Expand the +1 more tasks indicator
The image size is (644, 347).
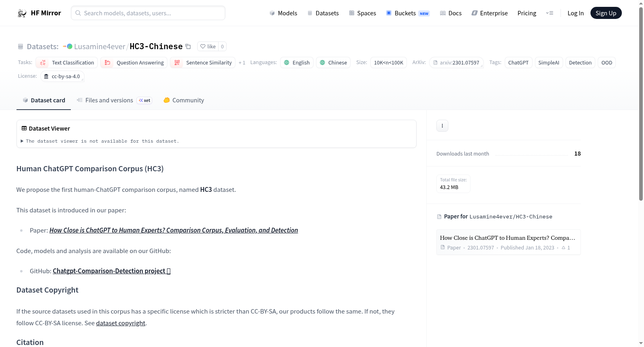pos(242,62)
